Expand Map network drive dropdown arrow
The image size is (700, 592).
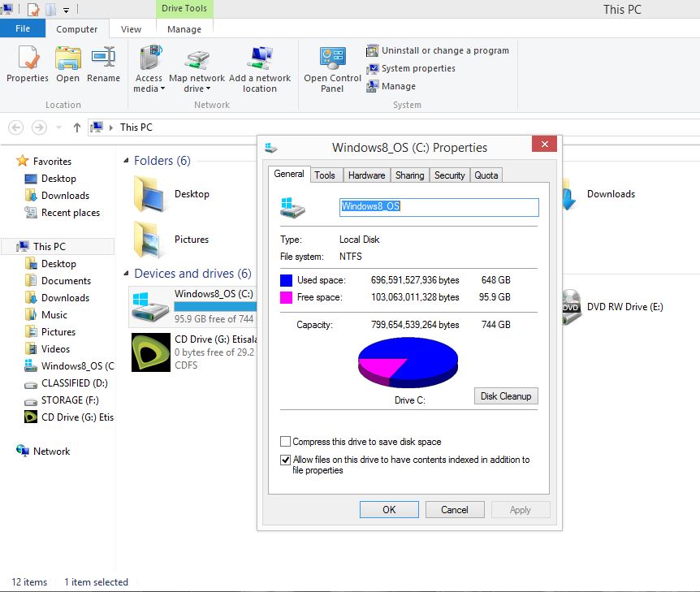click(x=209, y=89)
